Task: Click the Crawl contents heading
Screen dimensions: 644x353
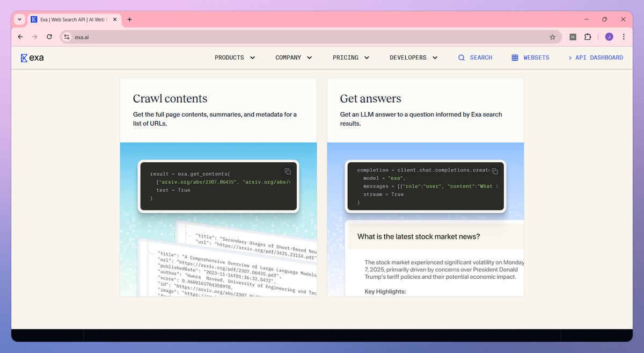Action: coord(170,98)
